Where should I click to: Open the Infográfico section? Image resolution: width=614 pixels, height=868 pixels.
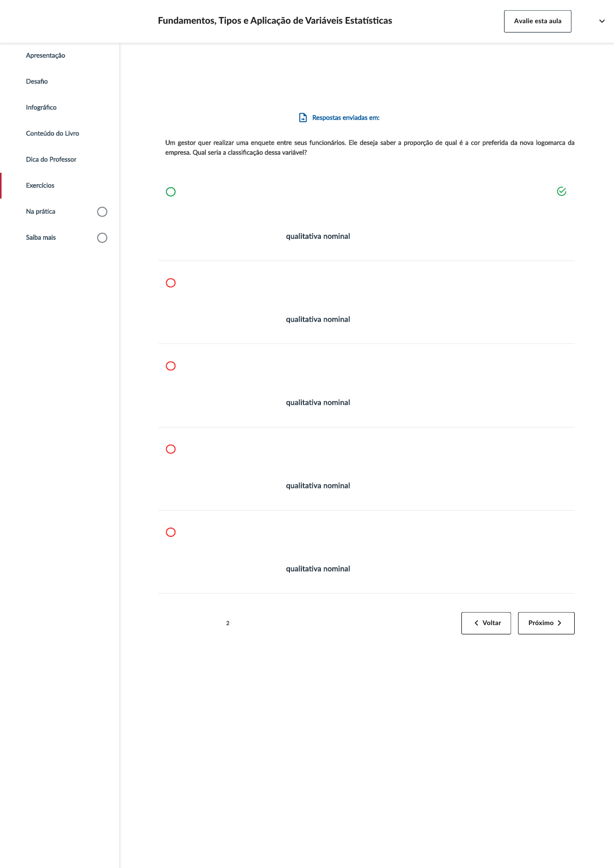point(41,107)
